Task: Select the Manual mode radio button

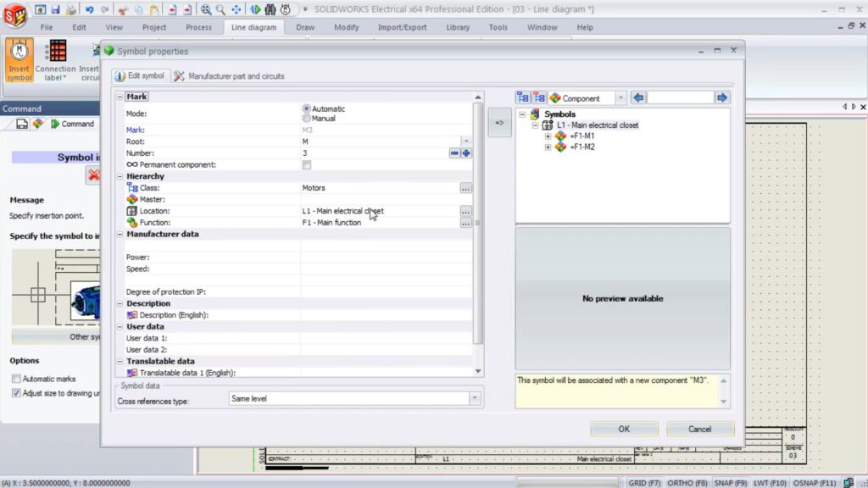Action: point(306,119)
